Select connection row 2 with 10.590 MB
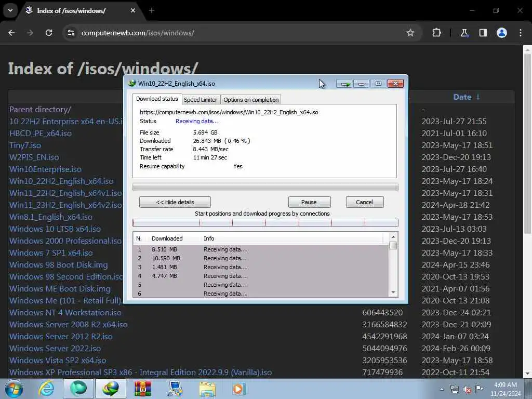The width and height of the screenshot is (532, 399). tap(261, 258)
